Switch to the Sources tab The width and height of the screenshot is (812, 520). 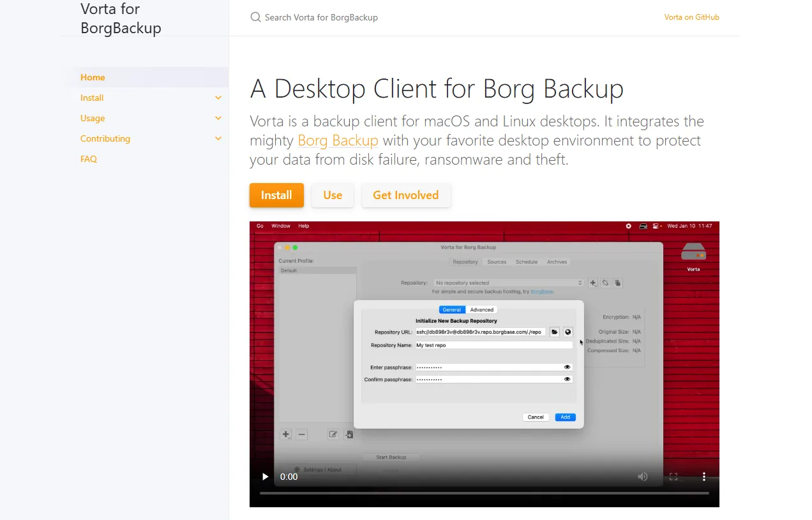point(497,262)
